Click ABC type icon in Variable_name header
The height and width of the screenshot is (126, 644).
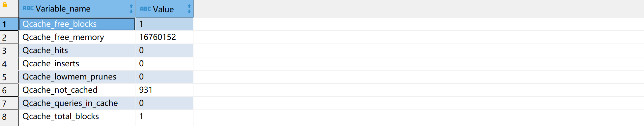click(x=28, y=8)
